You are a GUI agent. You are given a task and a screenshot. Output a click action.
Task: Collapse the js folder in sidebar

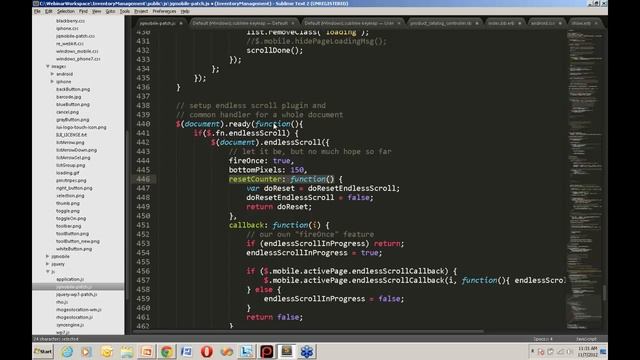[x=48, y=271]
